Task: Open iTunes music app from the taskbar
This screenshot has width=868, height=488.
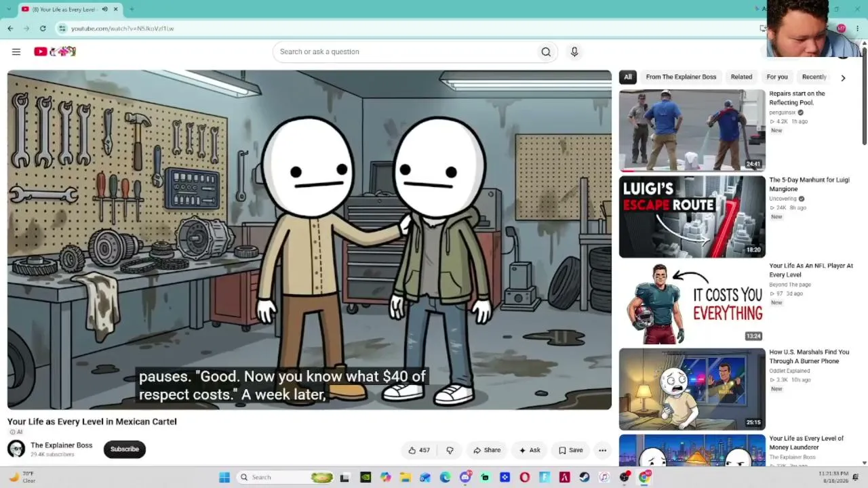Action: pos(604,477)
